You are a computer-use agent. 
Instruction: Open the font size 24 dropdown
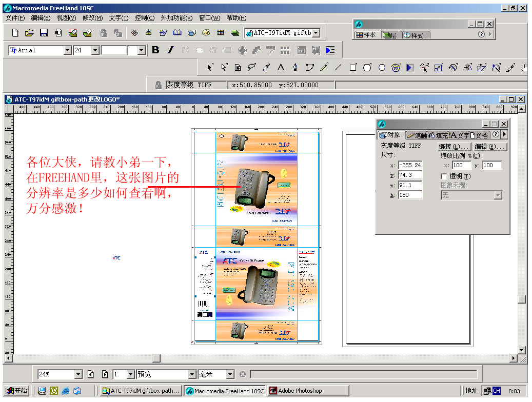pos(95,51)
